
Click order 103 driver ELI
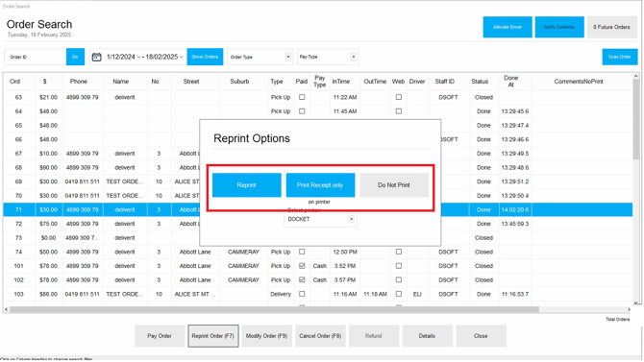pyautogui.click(x=417, y=294)
